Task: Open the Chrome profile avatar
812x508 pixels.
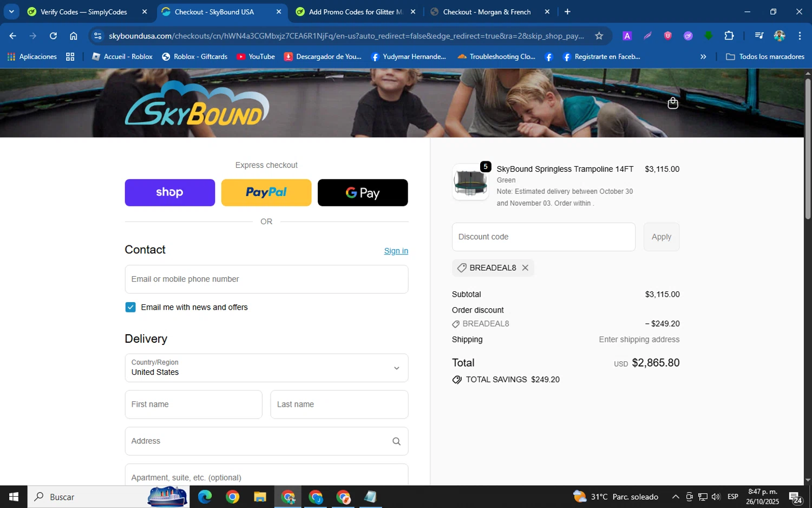Action: pos(780,36)
